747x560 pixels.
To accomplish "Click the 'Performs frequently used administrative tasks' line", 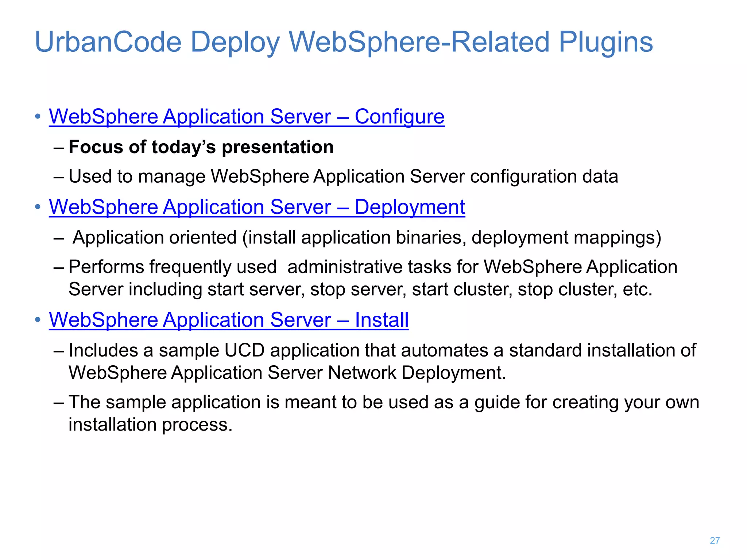I will [373, 267].
